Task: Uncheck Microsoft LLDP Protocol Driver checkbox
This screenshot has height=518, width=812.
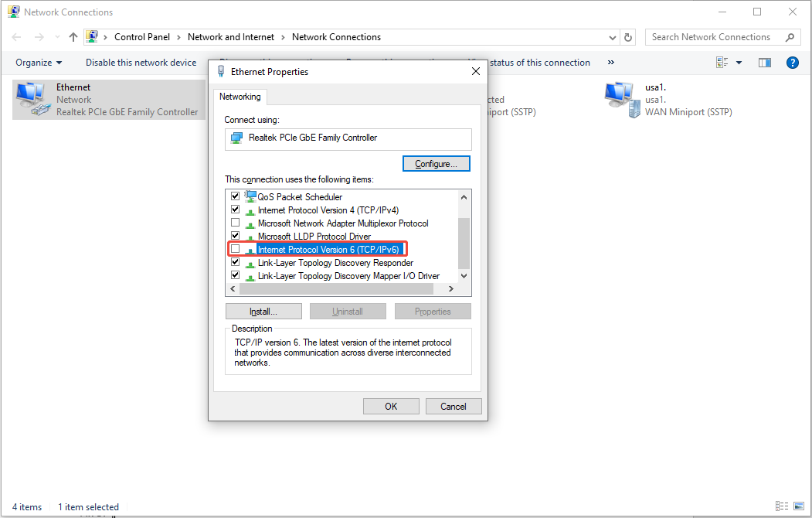Action: 235,236
